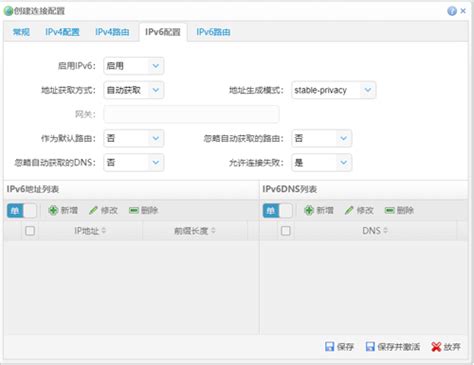Expand the 地址生成模式 stable-privacy dropdown

(x=367, y=90)
